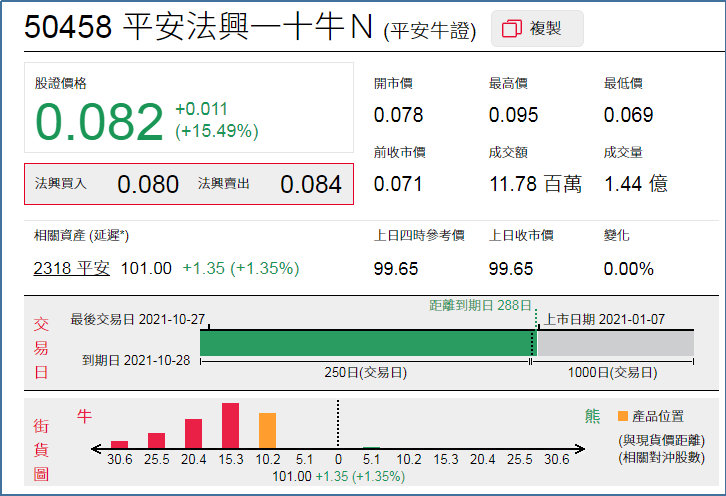Screen dimensions: 726x496
Task: Click the 開市價 value 0.078
Action: point(399,115)
